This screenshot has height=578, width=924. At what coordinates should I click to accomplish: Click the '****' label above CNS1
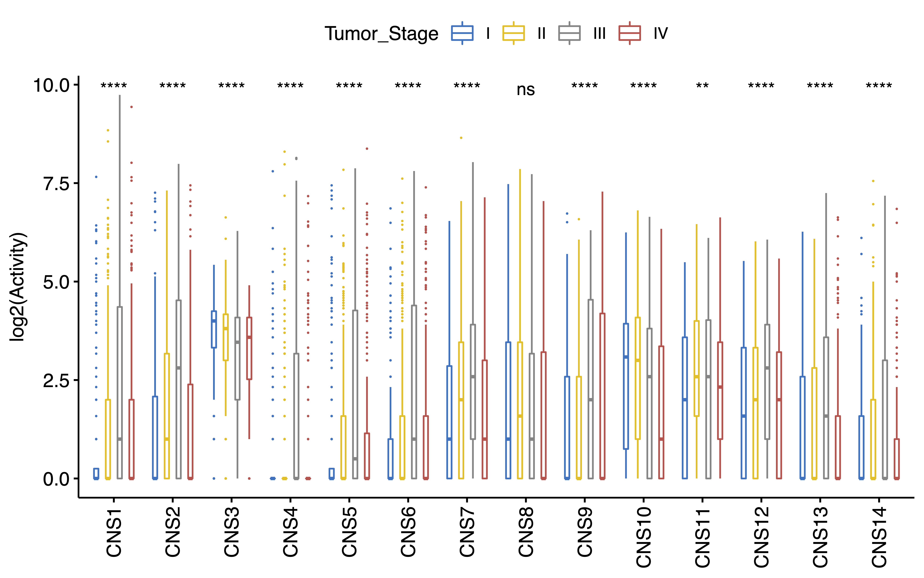click(114, 85)
